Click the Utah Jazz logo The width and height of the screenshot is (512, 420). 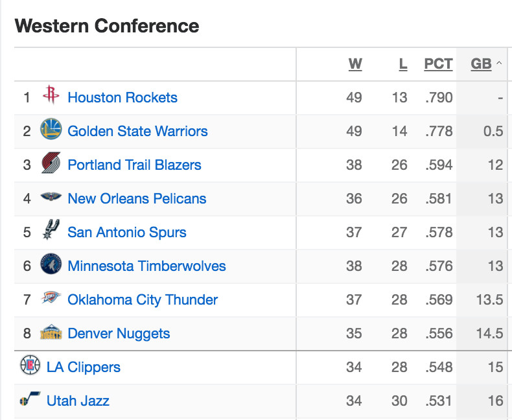click(x=30, y=399)
